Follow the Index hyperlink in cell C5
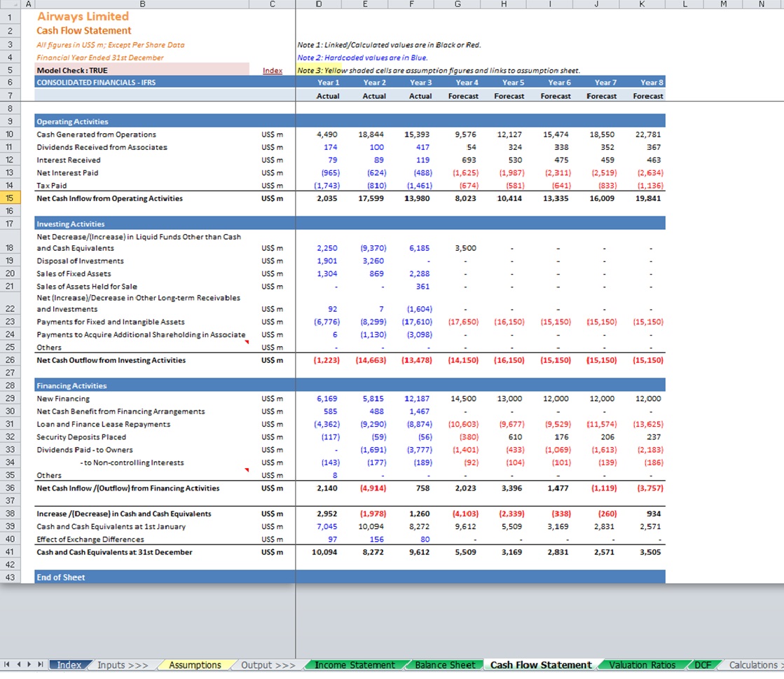The width and height of the screenshot is (784, 679). [x=273, y=71]
